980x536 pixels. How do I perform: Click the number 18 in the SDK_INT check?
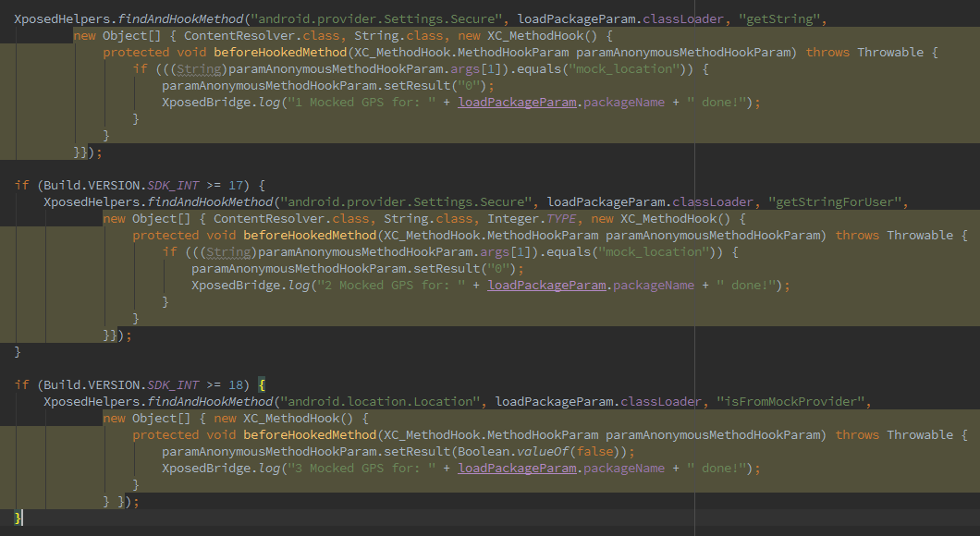pyautogui.click(x=236, y=384)
